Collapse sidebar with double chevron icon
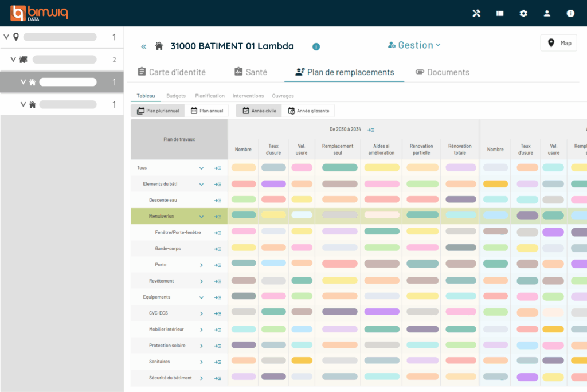587x392 pixels. pos(143,46)
